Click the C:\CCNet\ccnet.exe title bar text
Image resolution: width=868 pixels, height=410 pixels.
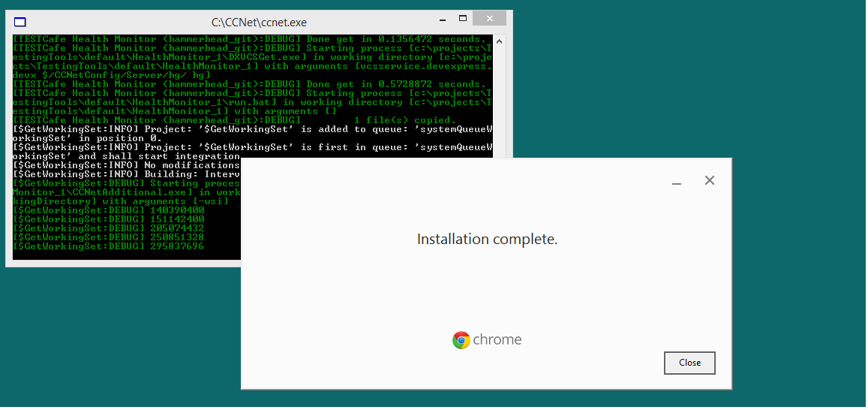[259, 23]
